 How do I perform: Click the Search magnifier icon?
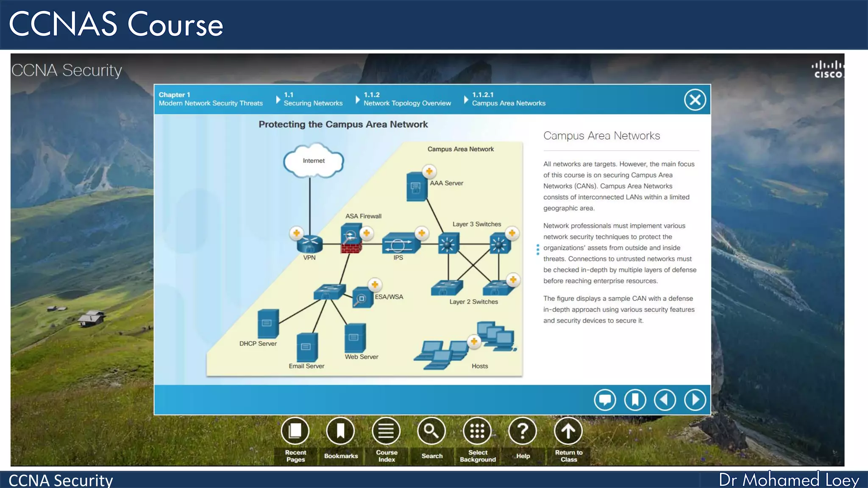pos(431,431)
